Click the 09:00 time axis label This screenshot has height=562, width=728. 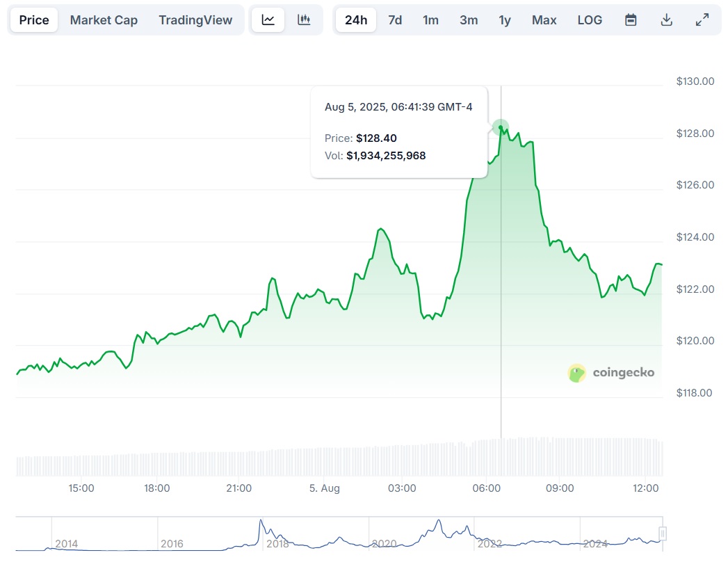[560, 488]
